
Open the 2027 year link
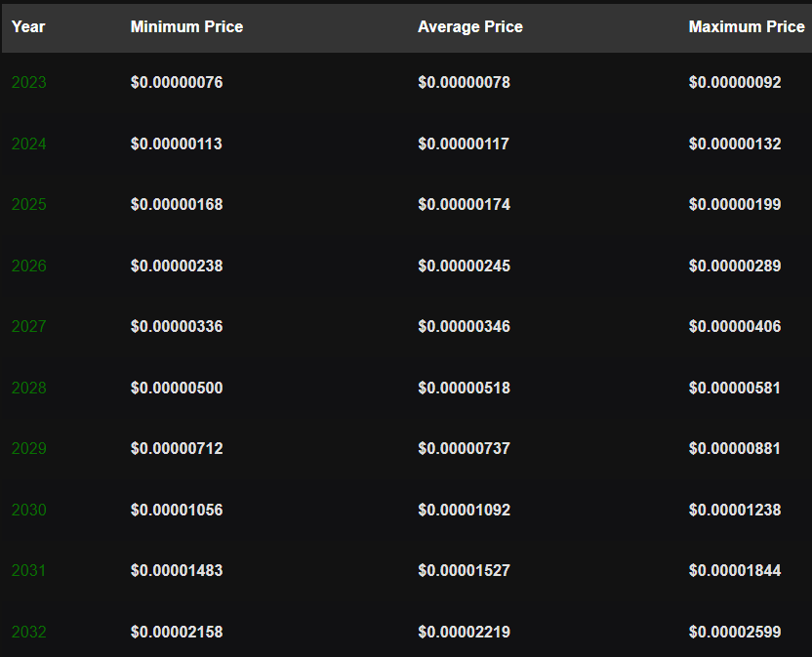29,326
